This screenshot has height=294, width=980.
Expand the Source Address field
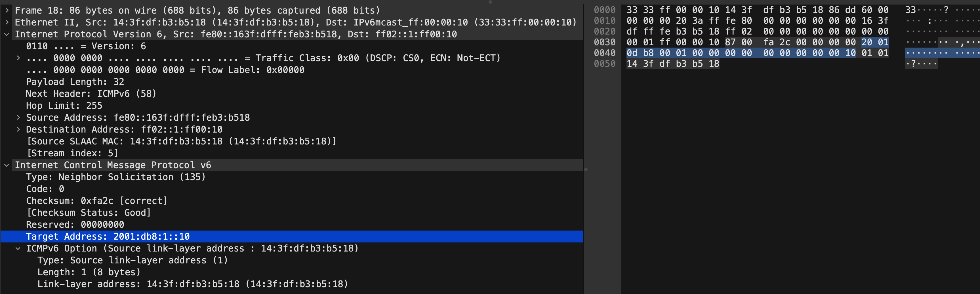[x=18, y=117]
